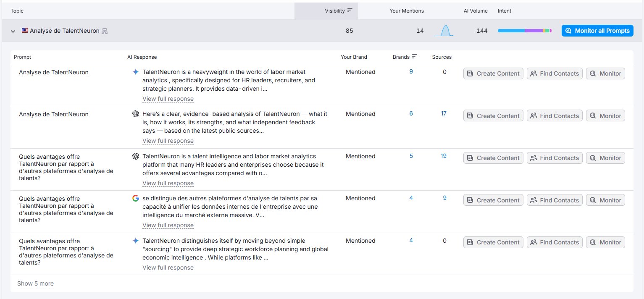This screenshot has height=299, width=644.
Task: Click Google icon beside 'se distingue des autres' response
Action: coord(135,198)
